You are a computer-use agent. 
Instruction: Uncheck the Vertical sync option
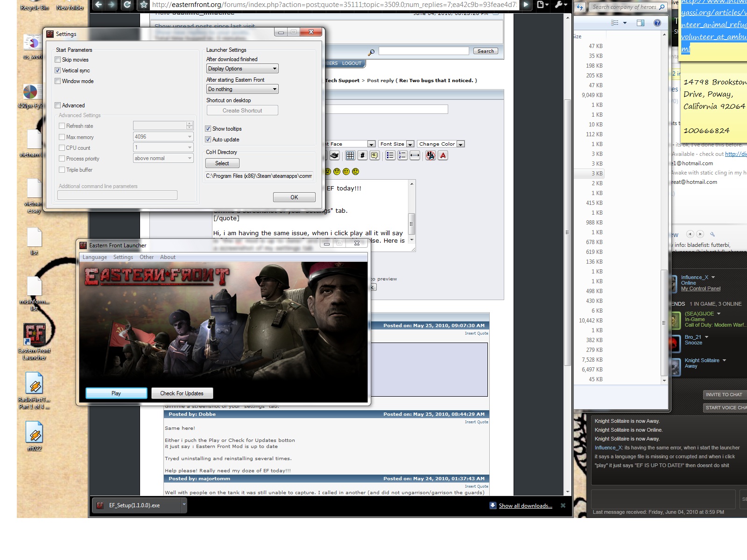click(58, 70)
